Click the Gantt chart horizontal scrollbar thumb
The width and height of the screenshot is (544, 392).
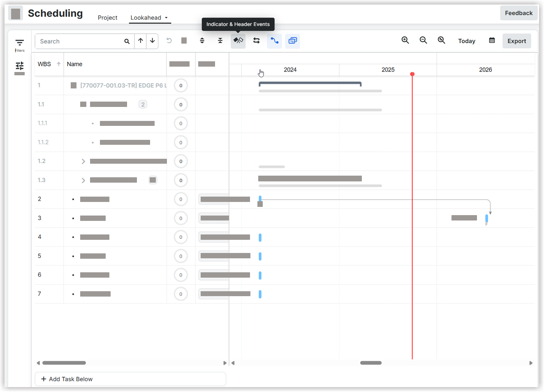(x=370, y=363)
